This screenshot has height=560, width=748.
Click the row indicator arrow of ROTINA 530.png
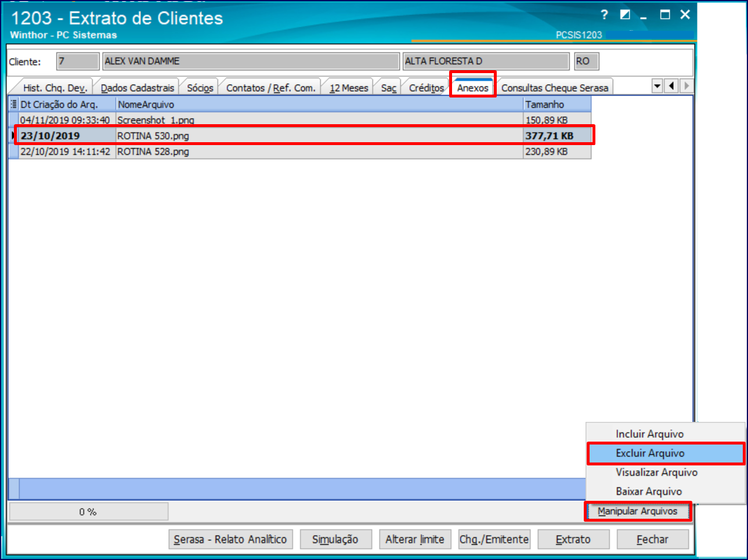click(x=14, y=136)
